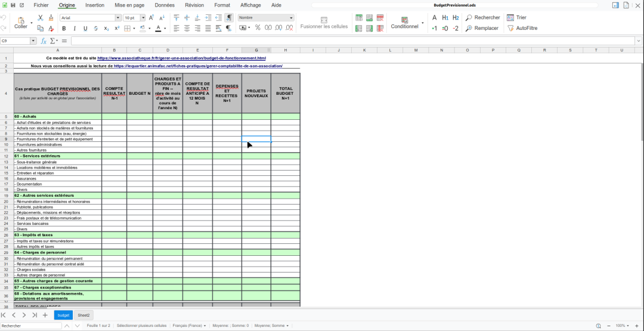Screen dimensions: 644x331
Task: Open the Français (France) language dropdown
Action: click(190, 326)
